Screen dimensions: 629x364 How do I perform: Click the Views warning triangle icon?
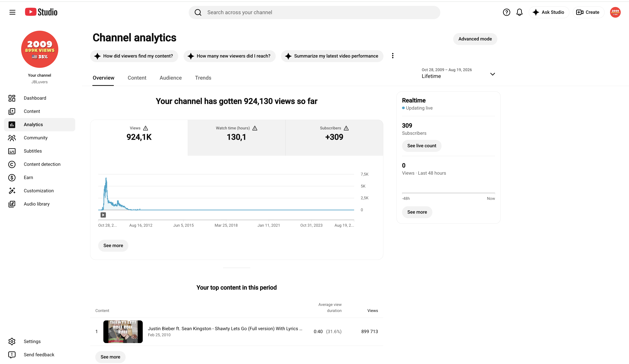[145, 128]
